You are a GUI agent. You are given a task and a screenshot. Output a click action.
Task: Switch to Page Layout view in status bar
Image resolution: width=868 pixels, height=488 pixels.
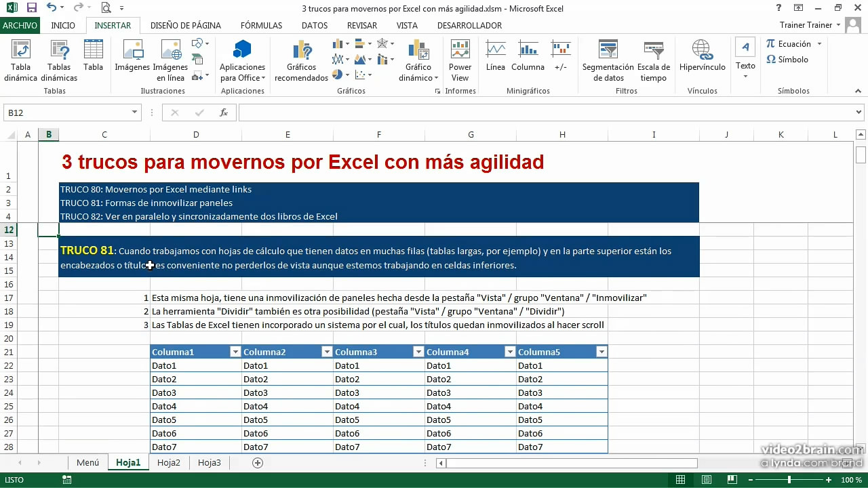pyautogui.click(x=706, y=480)
